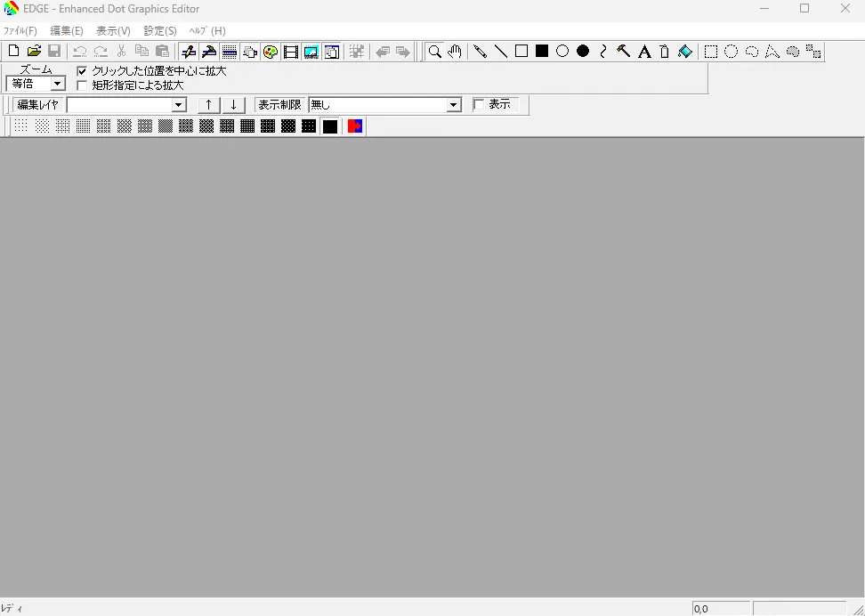Click the undo arrow icon
Image resolution: width=865 pixels, height=616 pixels.
pyautogui.click(x=80, y=52)
